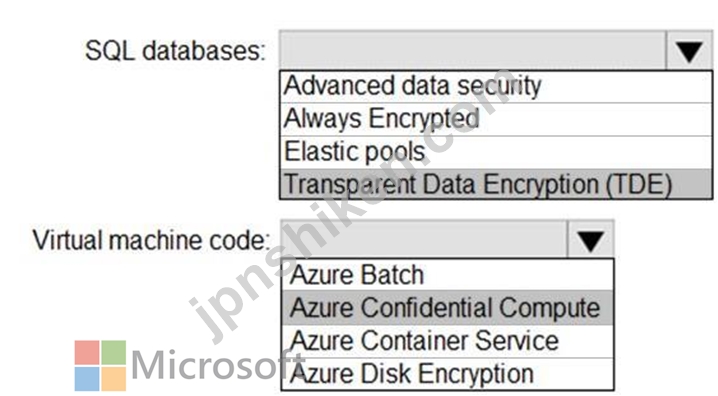Viewport: 718px width, 396px height.
Task: Choose Azure Confidential Compute option
Action: (x=447, y=308)
